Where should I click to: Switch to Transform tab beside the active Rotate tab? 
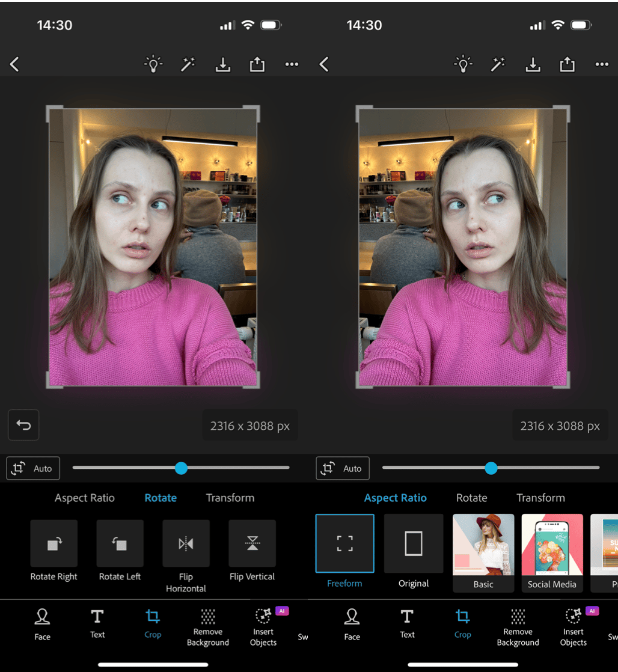click(x=230, y=498)
